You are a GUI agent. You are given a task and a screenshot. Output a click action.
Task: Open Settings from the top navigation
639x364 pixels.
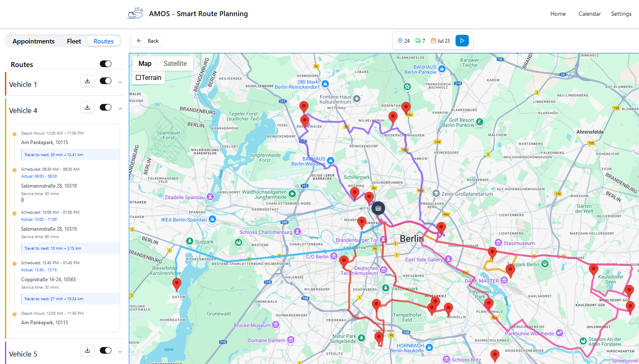coord(621,14)
